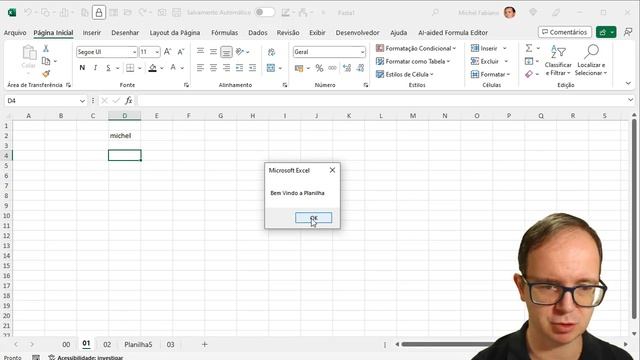This screenshot has width=640, height=360.
Task: Align text right
Action: pos(227,68)
